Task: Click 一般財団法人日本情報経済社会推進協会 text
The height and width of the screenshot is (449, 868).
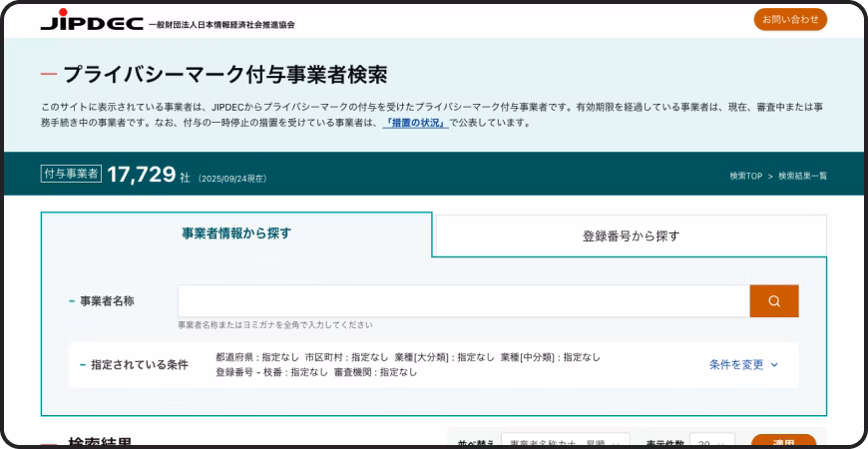Action: 221,25
